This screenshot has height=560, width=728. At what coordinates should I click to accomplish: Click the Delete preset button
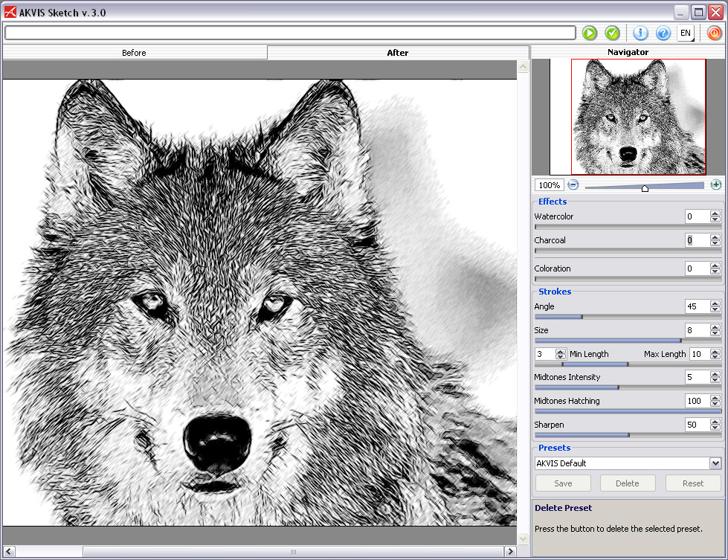(x=627, y=483)
